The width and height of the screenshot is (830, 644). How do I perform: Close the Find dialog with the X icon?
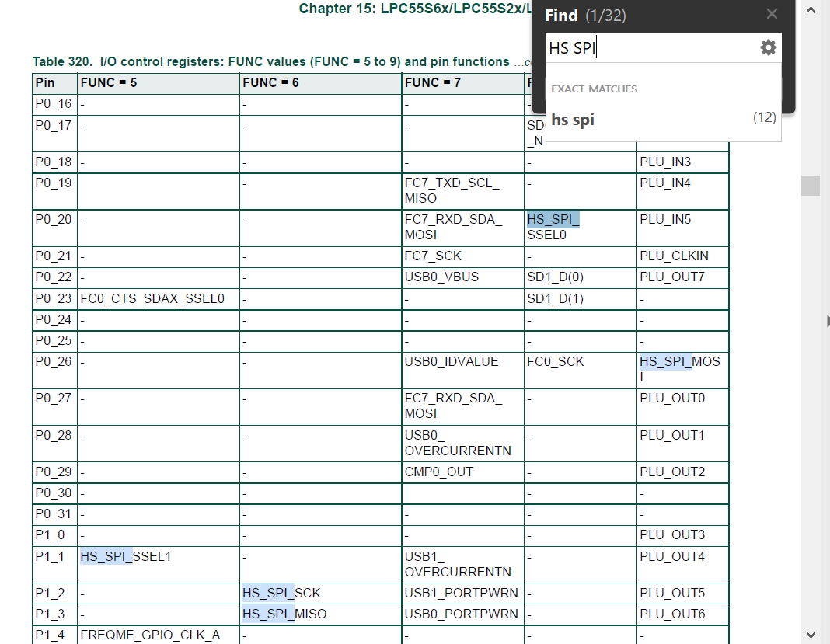(x=771, y=13)
